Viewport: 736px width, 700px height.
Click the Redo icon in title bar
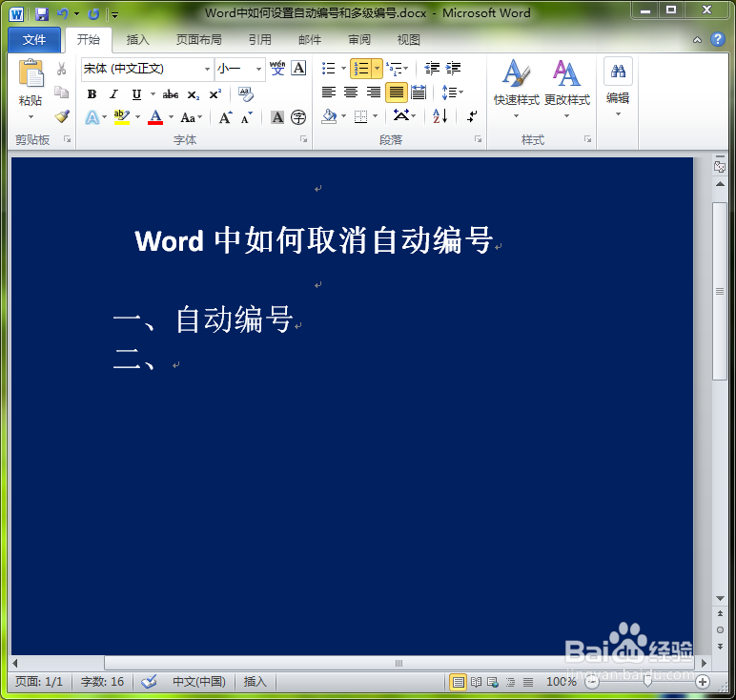(93, 14)
